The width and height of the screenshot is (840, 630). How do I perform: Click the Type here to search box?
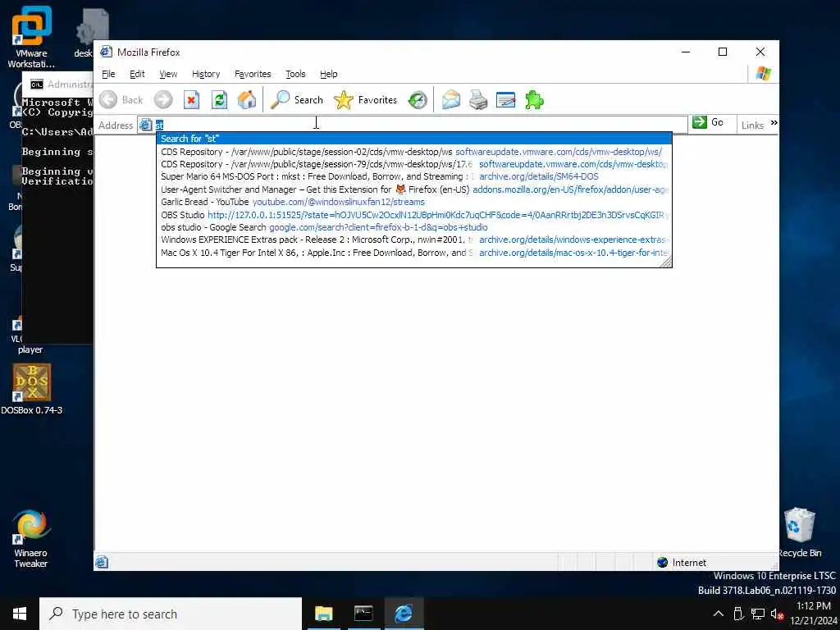coord(171,614)
